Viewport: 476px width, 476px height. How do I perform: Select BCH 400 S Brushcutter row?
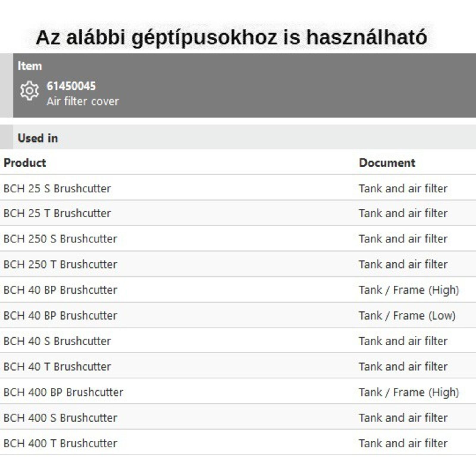click(x=60, y=418)
